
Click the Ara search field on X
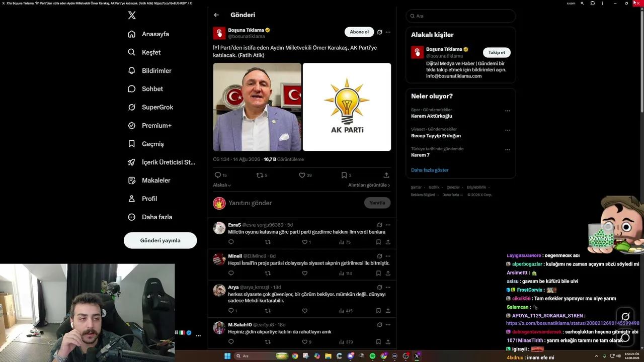click(x=461, y=16)
